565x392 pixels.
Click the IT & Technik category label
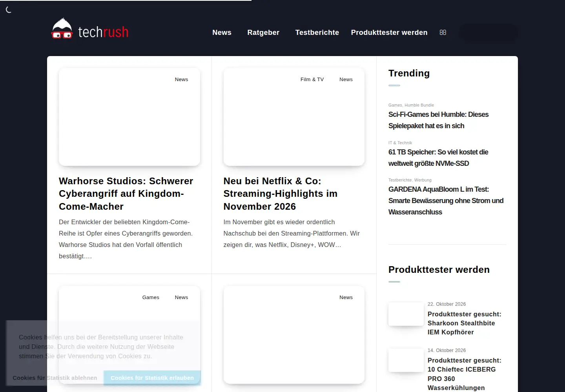[x=400, y=143]
